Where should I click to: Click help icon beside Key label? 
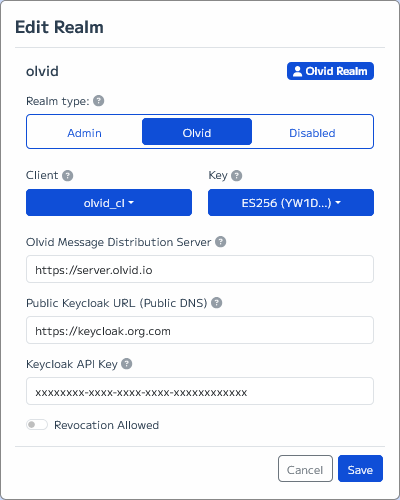(237, 175)
